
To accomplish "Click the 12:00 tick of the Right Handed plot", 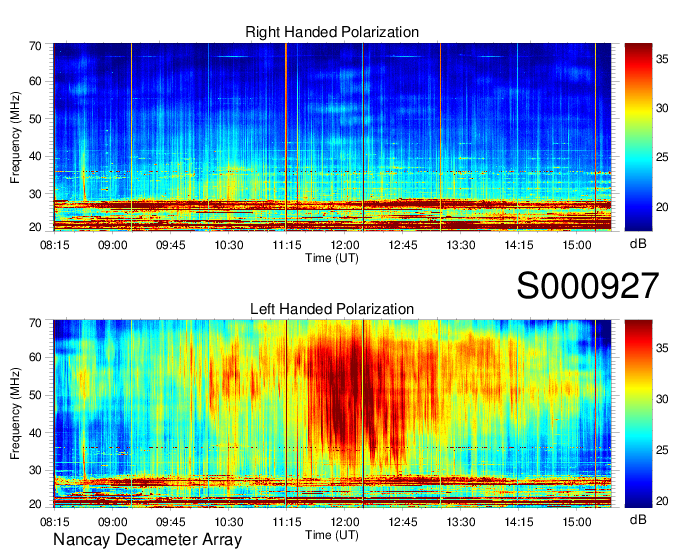I will 345,245.
